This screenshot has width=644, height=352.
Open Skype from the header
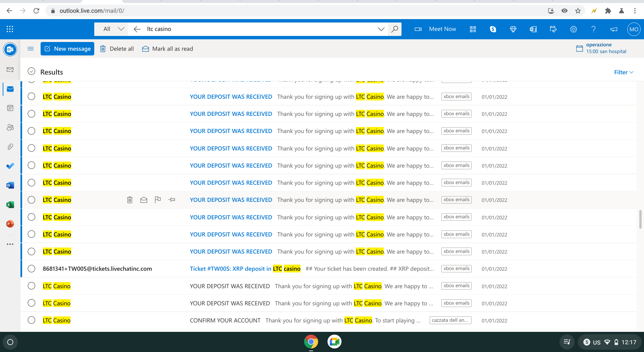(493, 29)
